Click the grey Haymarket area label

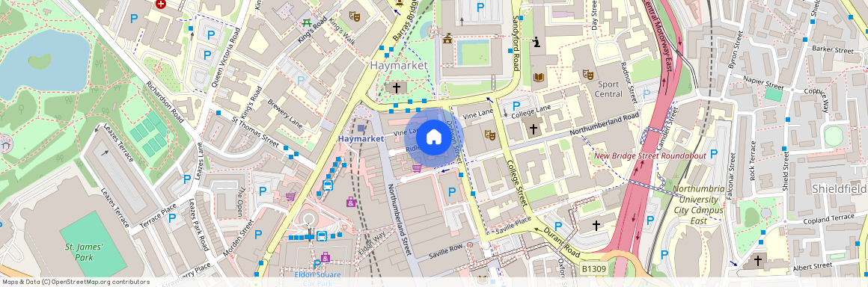(399, 65)
